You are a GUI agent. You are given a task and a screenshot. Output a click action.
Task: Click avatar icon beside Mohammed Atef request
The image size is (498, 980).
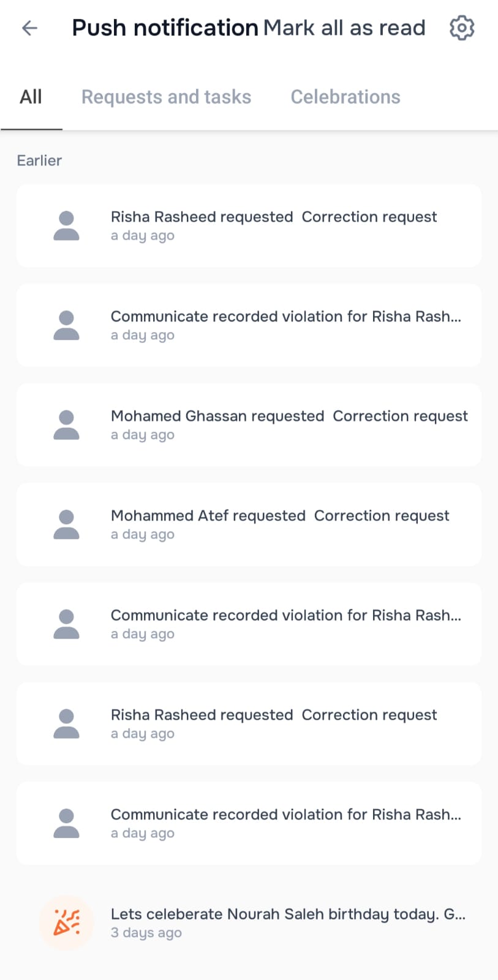click(x=66, y=525)
